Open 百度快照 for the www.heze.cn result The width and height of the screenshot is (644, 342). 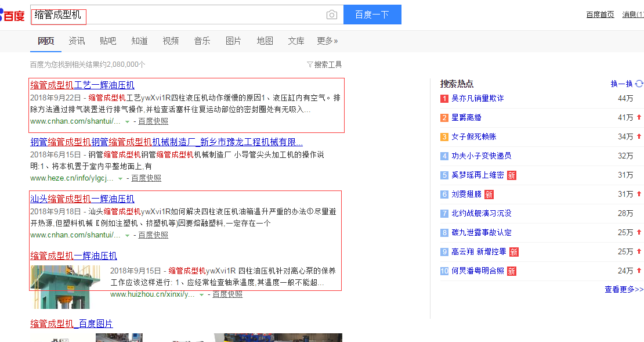[x=146, y=178]
